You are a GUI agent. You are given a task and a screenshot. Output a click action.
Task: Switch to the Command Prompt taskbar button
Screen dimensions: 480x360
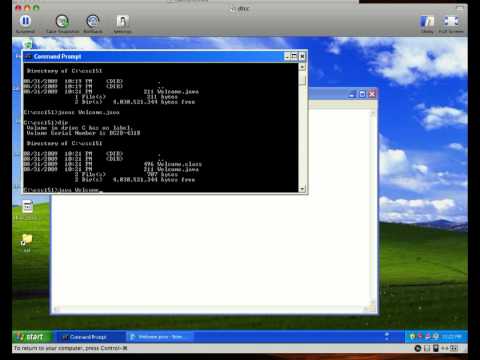click(90, 337)
